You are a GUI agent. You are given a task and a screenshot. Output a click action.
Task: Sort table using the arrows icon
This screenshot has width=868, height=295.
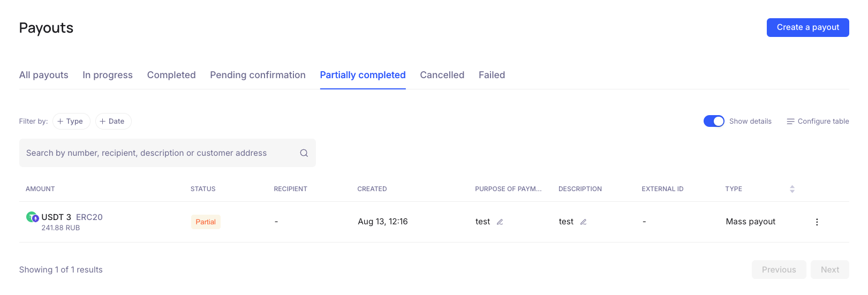[x=792, y=189]
